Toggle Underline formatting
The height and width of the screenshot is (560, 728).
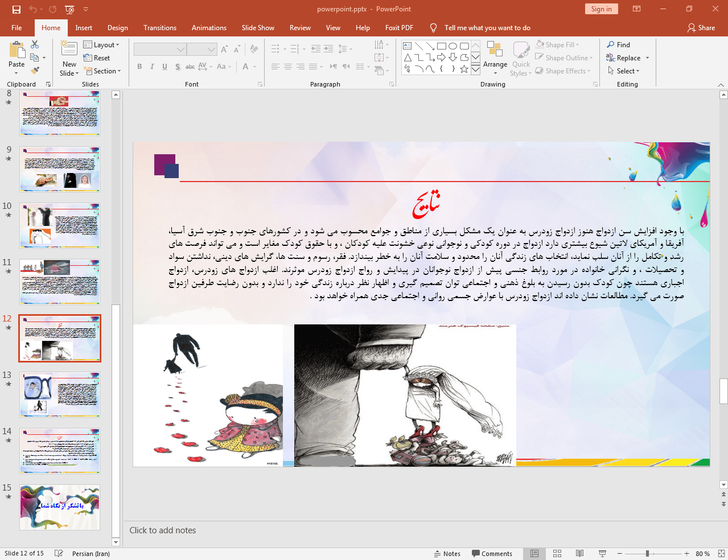(164, 67)
